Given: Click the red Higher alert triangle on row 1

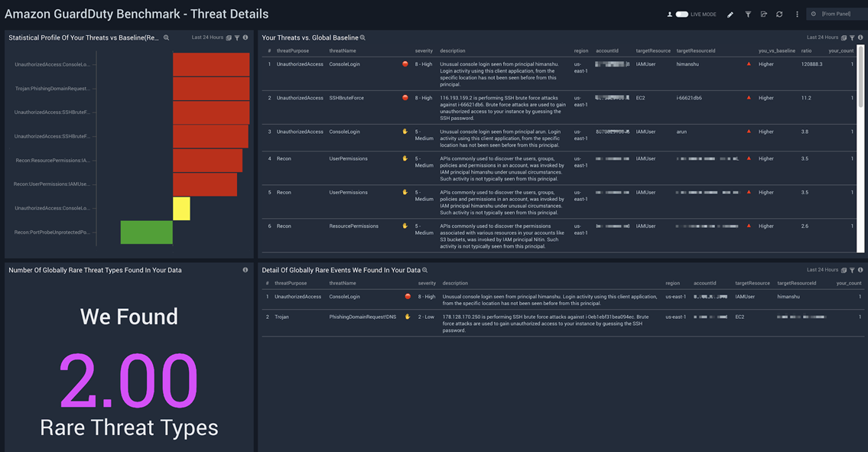Looking at the screenshot, I should click(x=748, y=64).
